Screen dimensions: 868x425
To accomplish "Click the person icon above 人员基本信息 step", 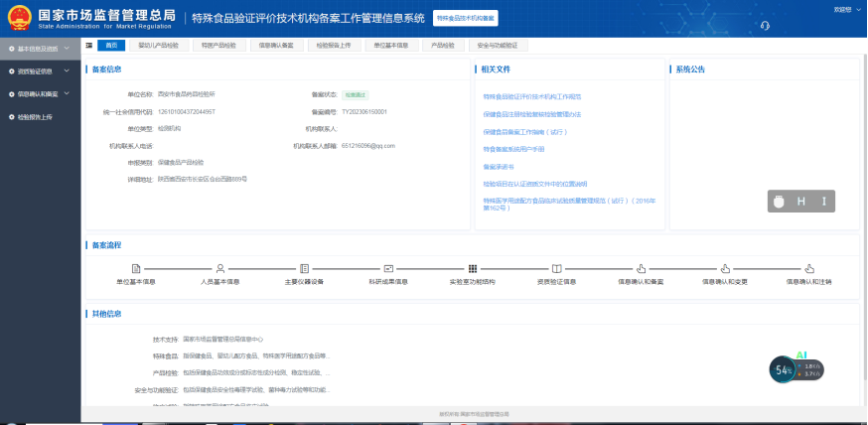I will coord(219,269).
